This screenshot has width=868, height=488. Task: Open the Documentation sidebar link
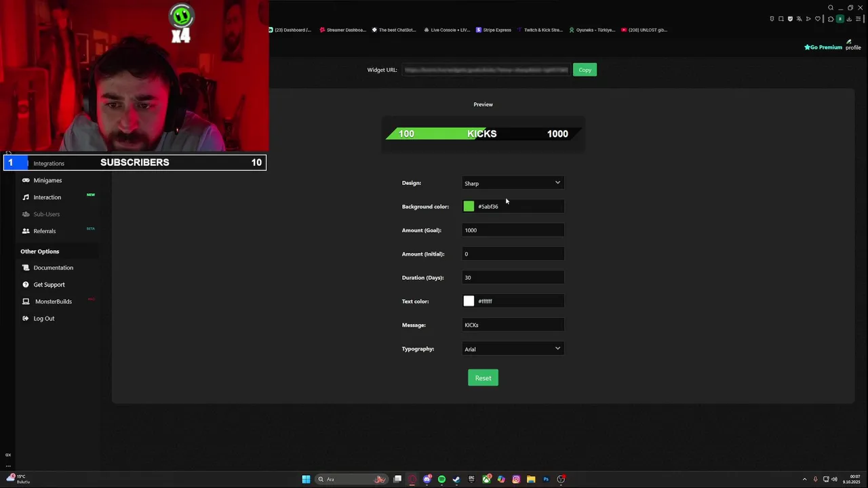tap(54, 268)
